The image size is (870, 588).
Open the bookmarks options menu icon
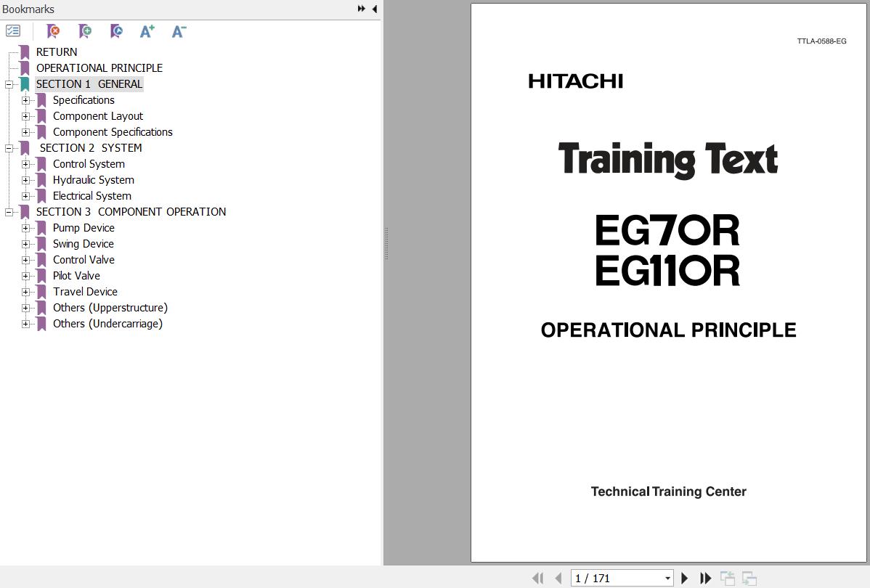(13, 31)
